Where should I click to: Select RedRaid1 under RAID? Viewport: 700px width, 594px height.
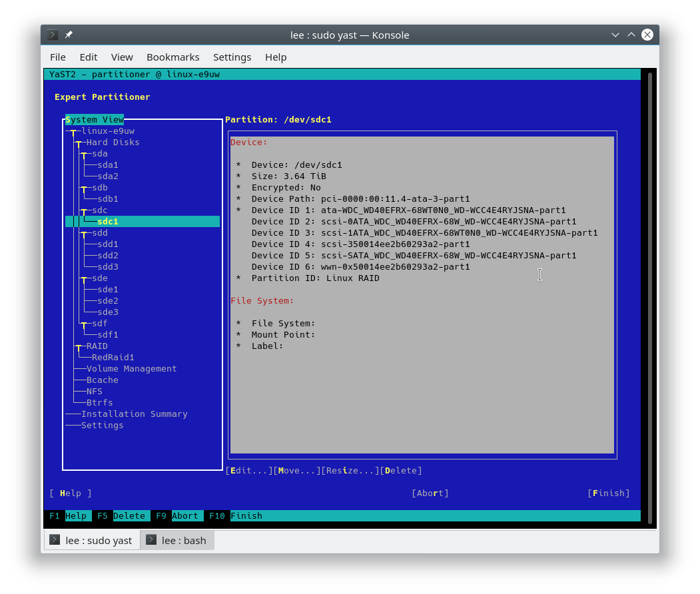pyautogui.click(x=113, y=357)
